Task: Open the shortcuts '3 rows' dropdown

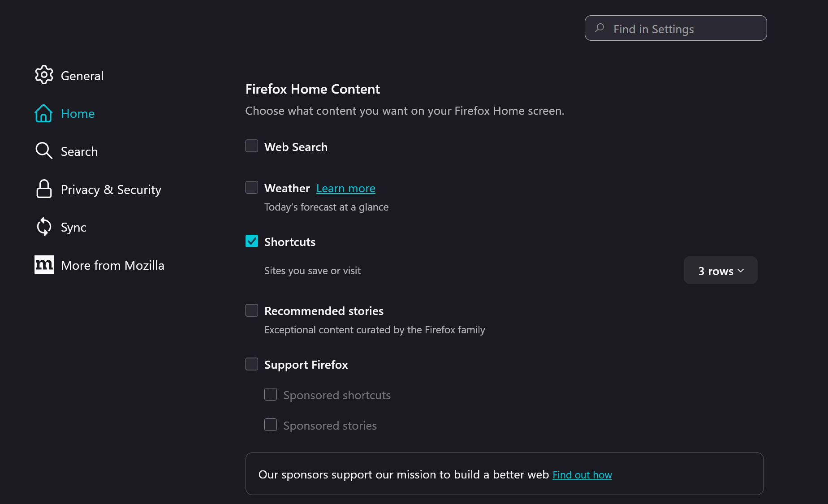Action: pos(720,270)
